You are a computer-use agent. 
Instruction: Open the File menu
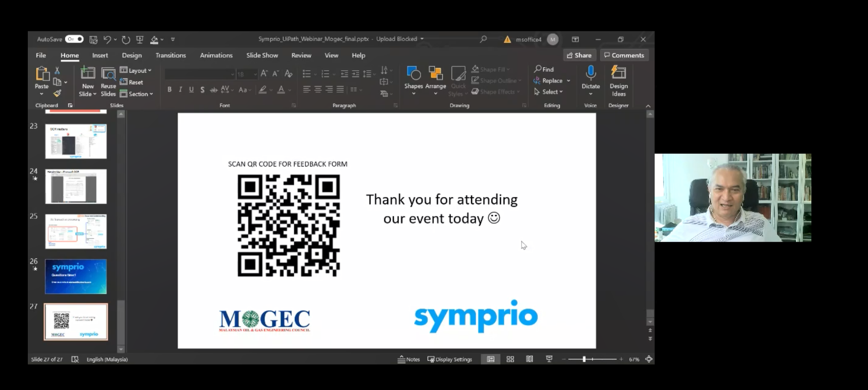[41, 55]
